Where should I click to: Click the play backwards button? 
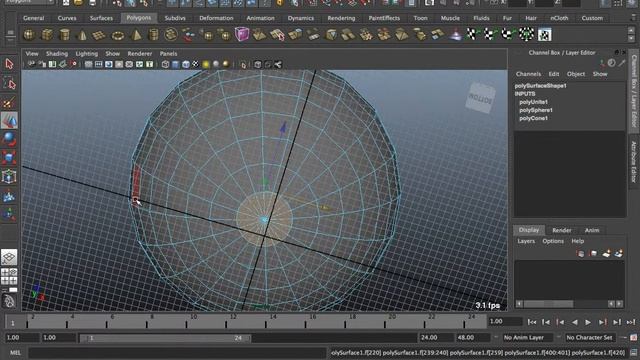coord(574,322)
